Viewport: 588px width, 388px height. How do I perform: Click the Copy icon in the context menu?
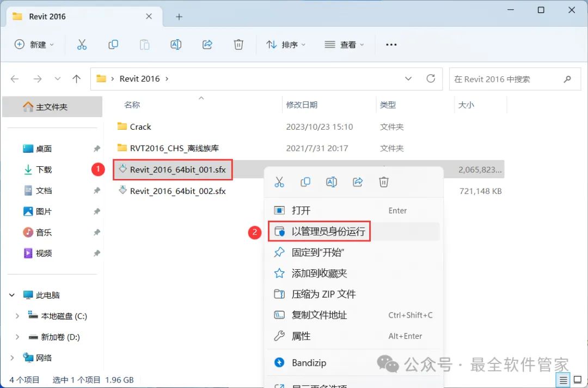tap(305, 182)
